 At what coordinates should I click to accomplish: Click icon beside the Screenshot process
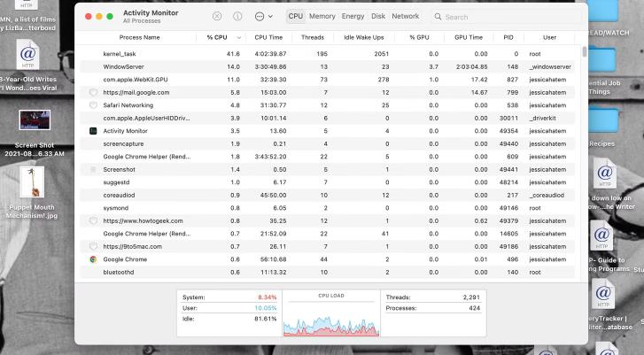(93, 169)
